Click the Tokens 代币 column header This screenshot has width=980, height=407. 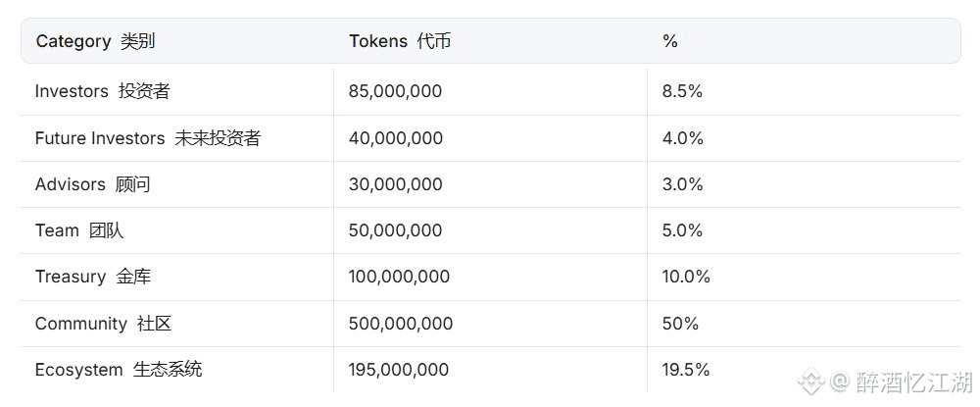[x=400, y=41]
